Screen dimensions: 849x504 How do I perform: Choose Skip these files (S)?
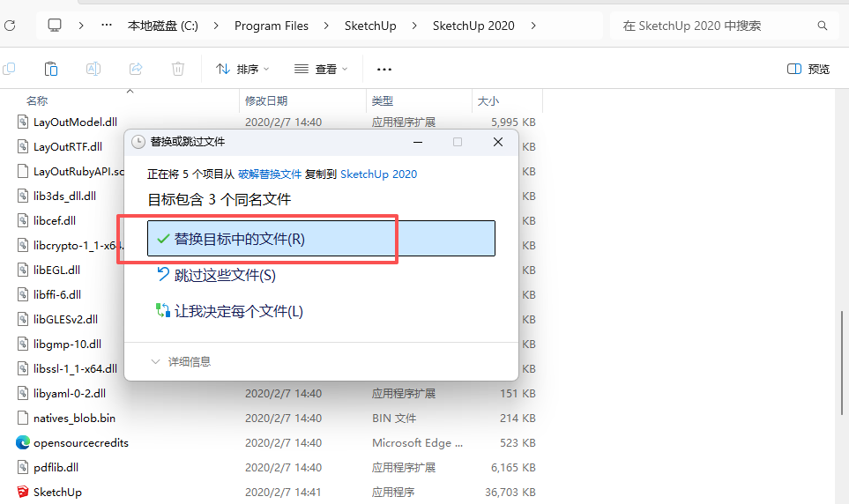pos(216,275)
